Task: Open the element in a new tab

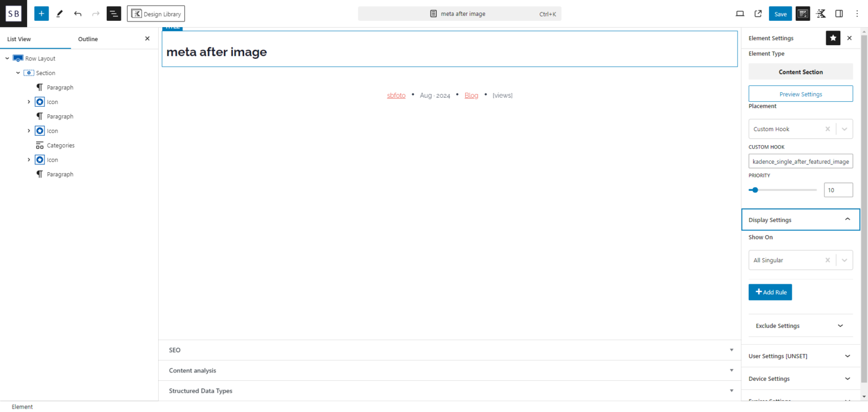Action: (x=758, y=14)
